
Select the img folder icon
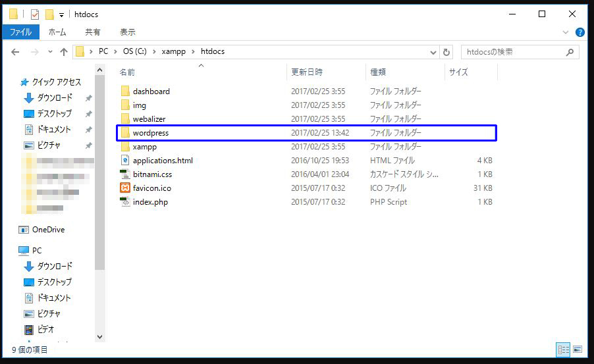click(x=125, y=105)
